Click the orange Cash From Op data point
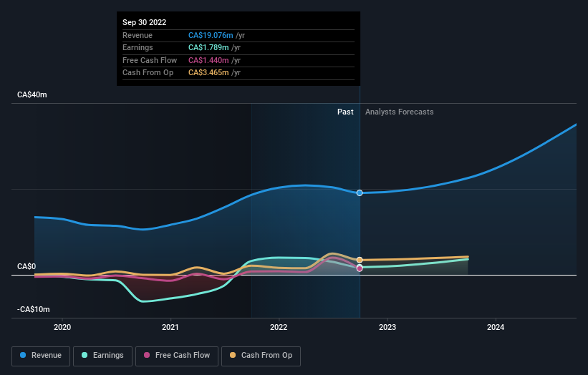This screenshot has height=375, width=588. click(360, 260)
